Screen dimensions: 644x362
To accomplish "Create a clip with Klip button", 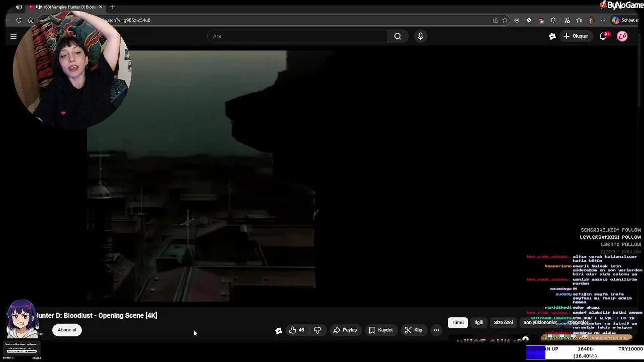I will [x=414, y=330].
